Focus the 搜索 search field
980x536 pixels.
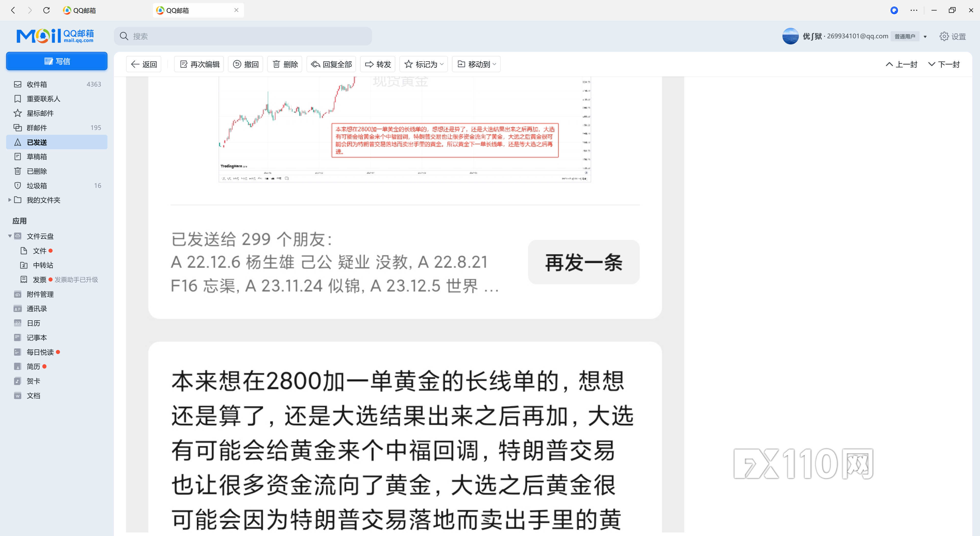click(243, 36)
